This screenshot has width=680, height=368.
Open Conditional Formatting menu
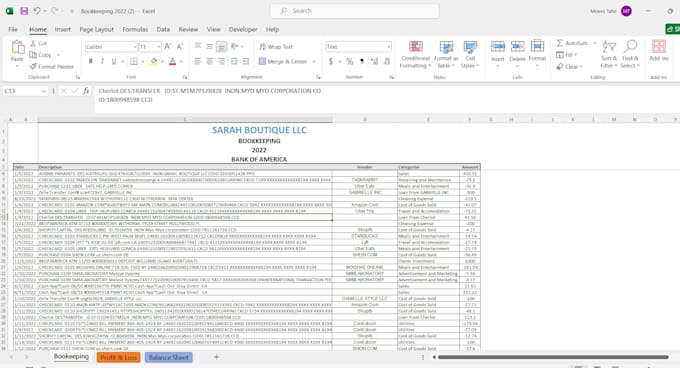point(415,54)
